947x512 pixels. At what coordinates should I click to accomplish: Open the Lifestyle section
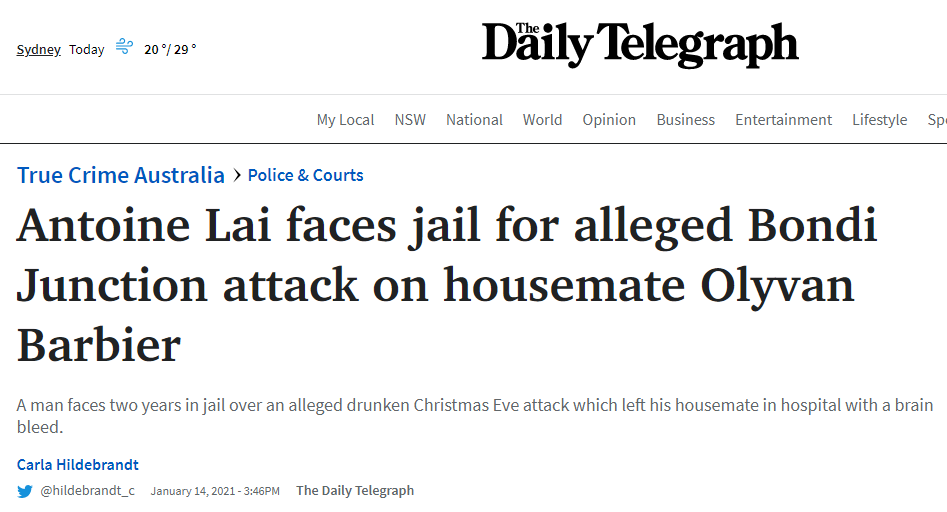[x=879, y=120]
